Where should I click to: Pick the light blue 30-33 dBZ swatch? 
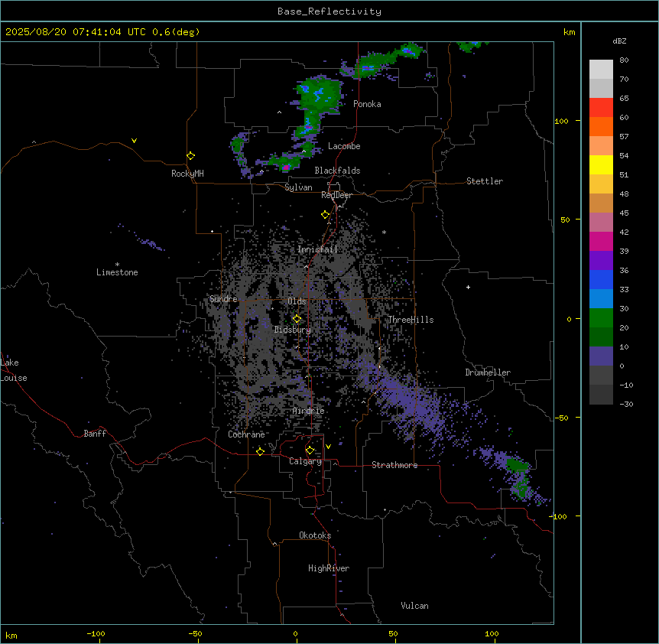coord(601,299)
